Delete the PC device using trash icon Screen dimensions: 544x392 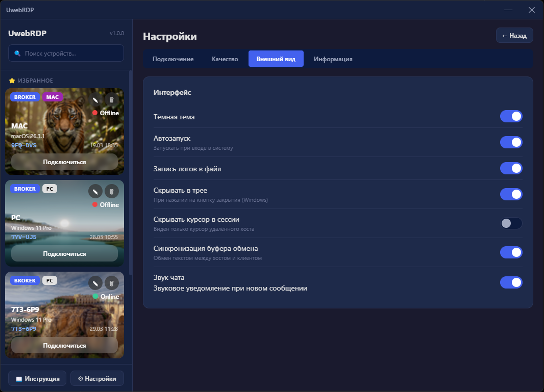pos(111,191)
